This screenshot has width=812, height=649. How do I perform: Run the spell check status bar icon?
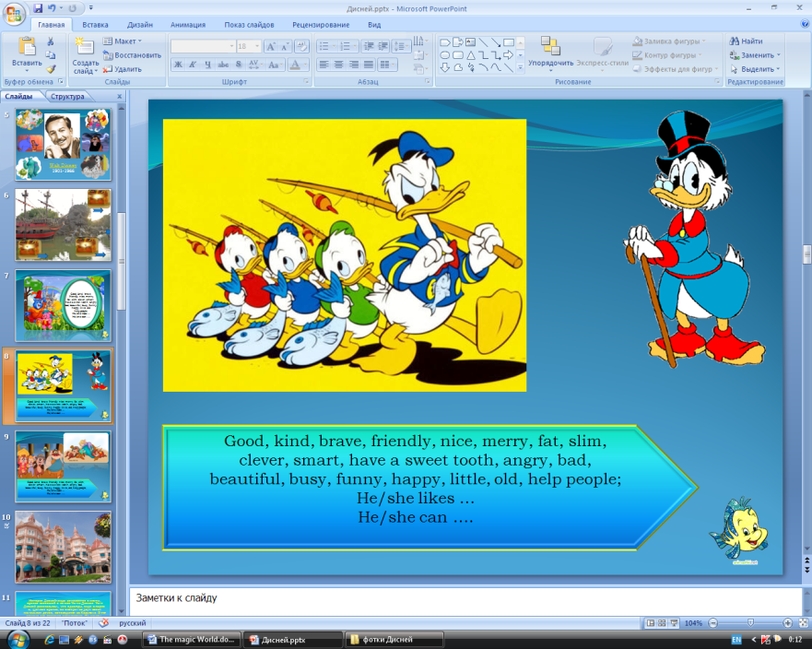[x=103, y=623]
